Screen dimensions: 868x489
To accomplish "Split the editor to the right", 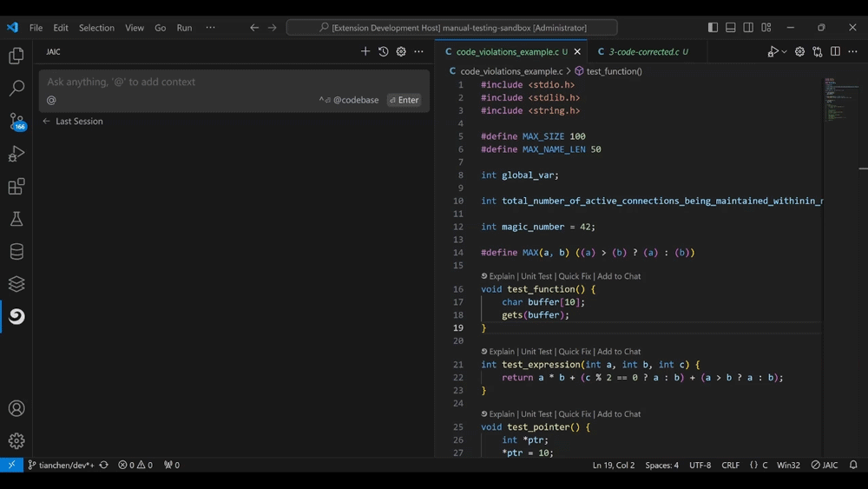I will point(835,51).
